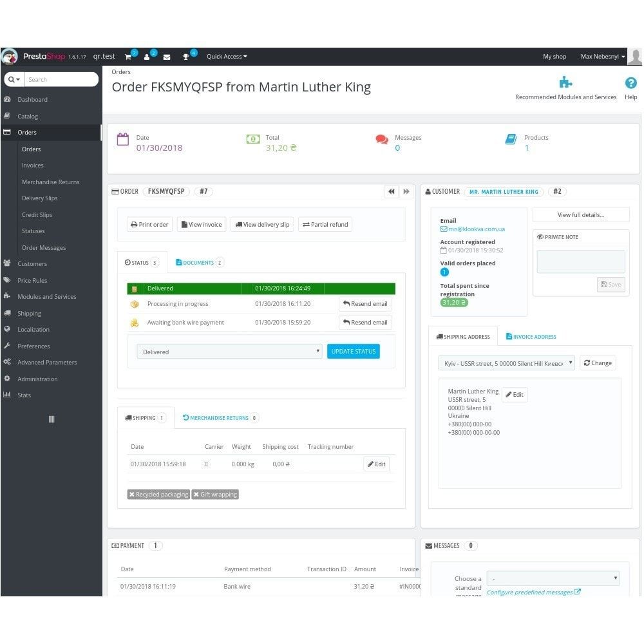The width and height of the screenshot is (644, 644).
Task: Switch to the Invoice Address tab
Action: click(531, 337)
